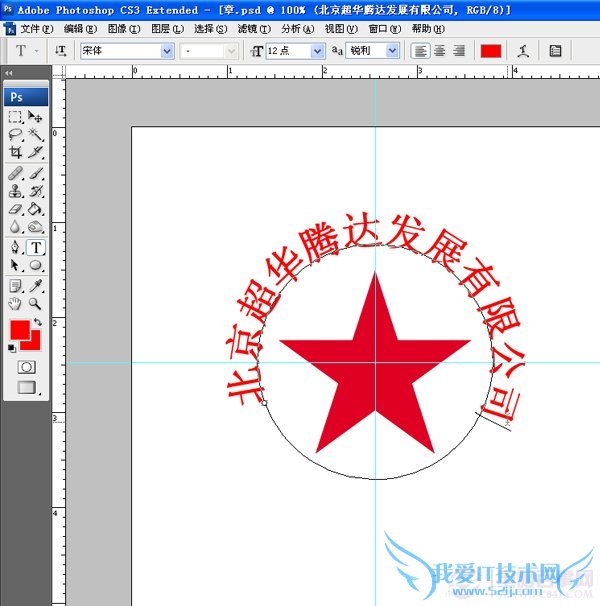
Task: Open the font family dropdown 宋体
Action: coord(167,51)
